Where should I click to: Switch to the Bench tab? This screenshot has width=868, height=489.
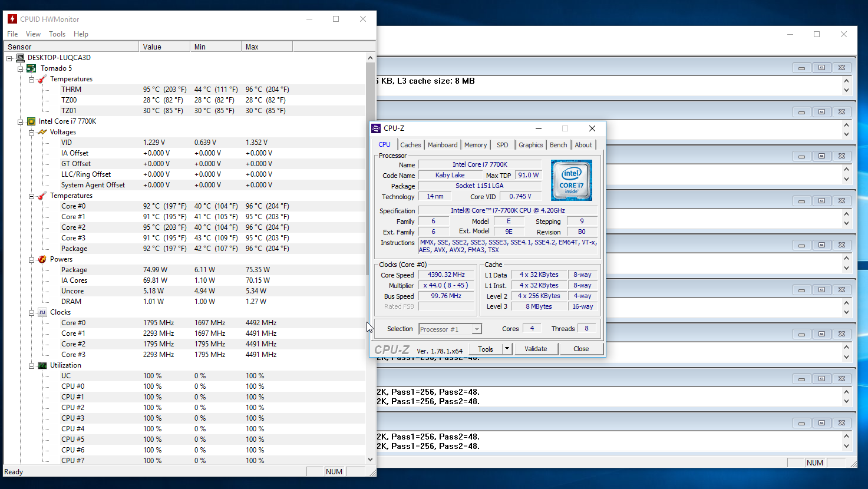tap(559, 145)
